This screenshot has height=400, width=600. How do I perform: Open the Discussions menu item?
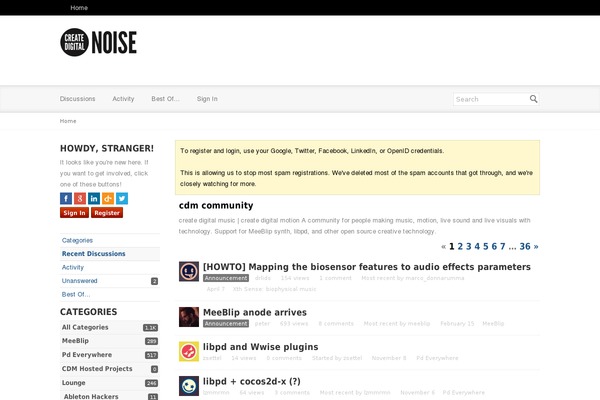tap(77, 99)
